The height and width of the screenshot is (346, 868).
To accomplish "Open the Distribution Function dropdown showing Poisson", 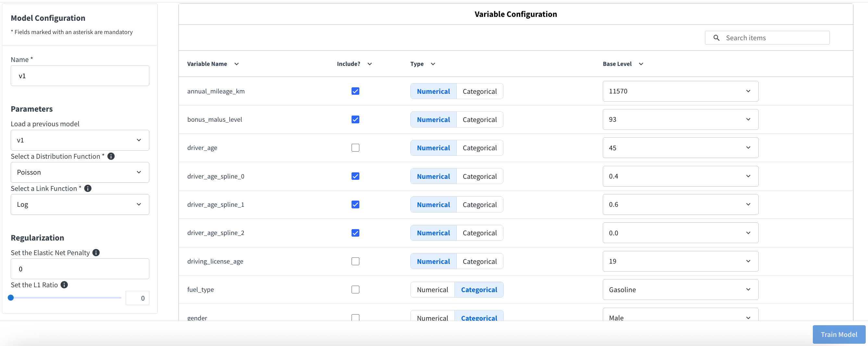I will tap(80, 172).
